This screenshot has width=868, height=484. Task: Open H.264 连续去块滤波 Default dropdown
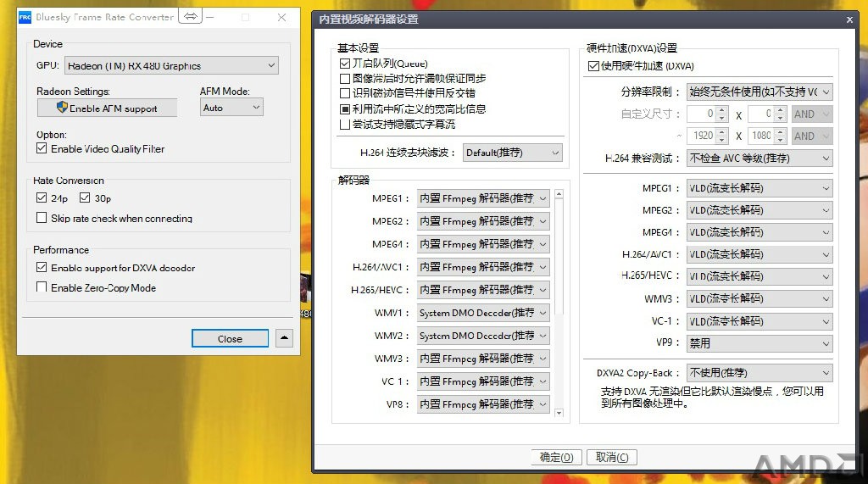(x=512, y=153)
